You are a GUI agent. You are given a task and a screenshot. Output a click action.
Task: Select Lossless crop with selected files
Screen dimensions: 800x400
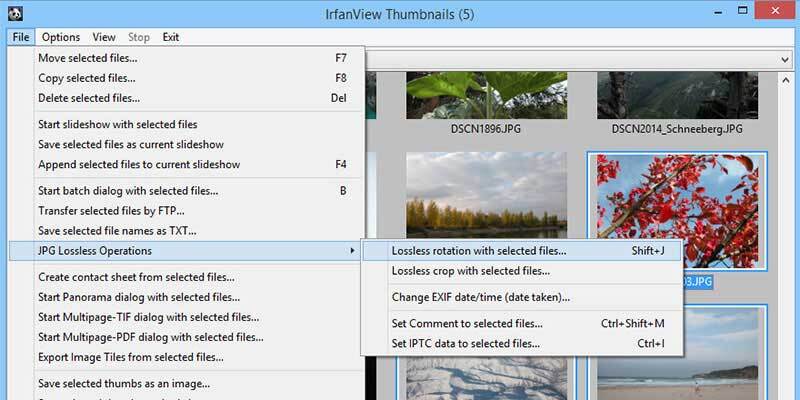coord(521,271)
